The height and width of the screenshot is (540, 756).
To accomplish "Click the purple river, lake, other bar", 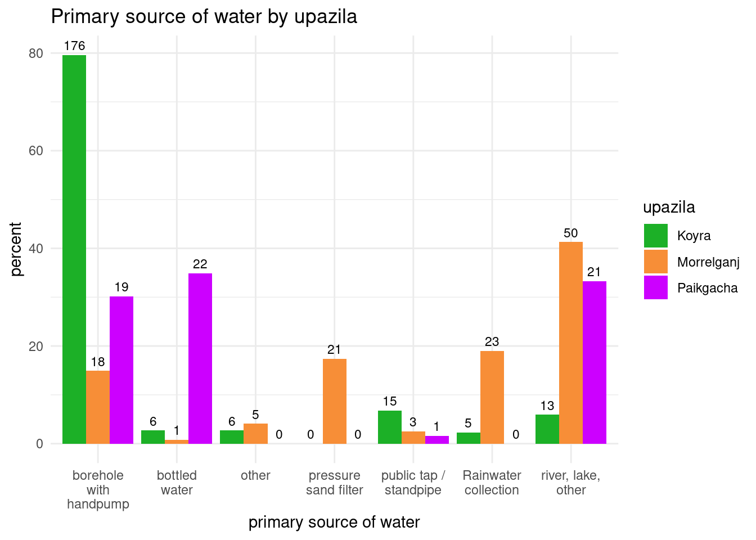I will click(x=595, y=362).
